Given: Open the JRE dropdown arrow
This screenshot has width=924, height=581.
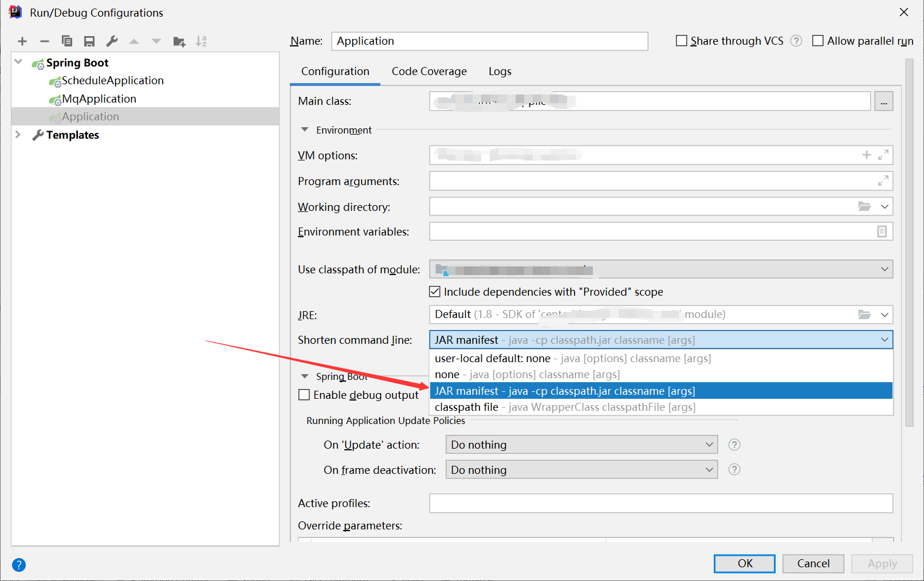Looking at the screenshot, I should tap(884, 315).
